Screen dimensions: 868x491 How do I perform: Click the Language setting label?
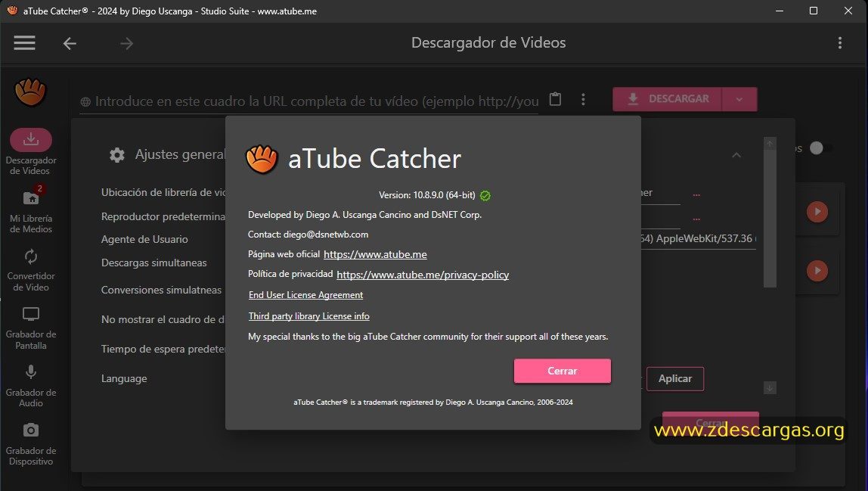click(124, 378)
